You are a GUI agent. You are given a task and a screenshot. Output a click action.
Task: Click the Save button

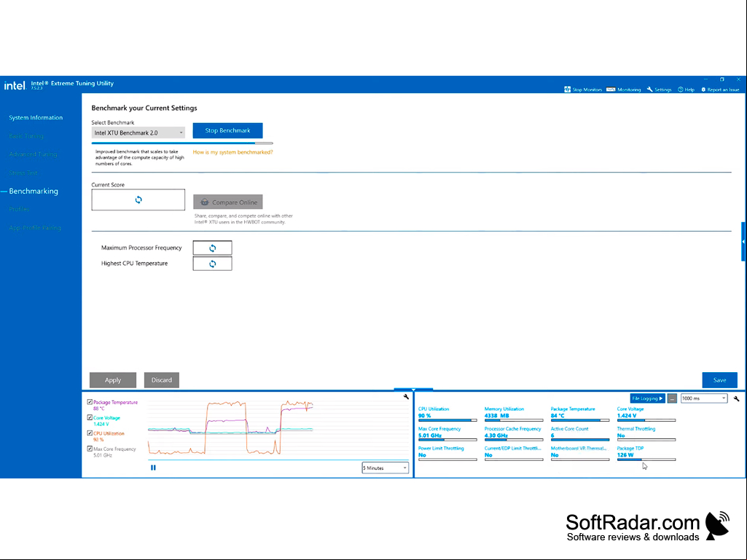719,380
